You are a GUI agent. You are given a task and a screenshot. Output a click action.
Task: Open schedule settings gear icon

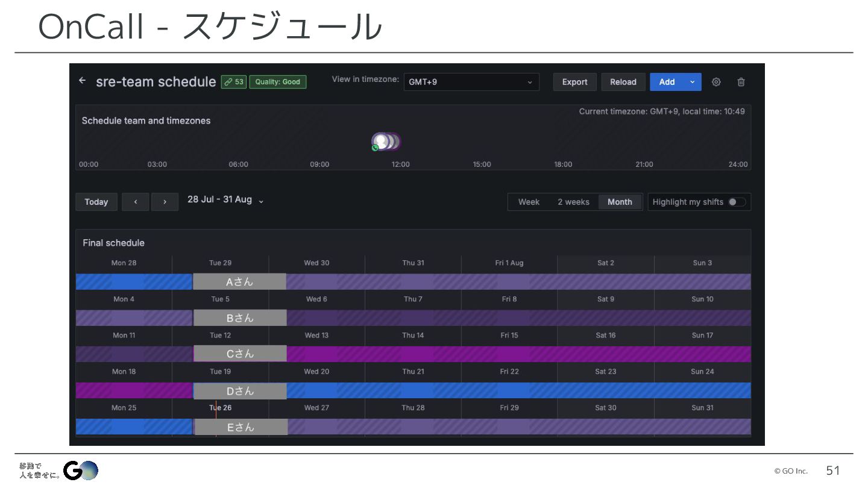pos(716,82)
